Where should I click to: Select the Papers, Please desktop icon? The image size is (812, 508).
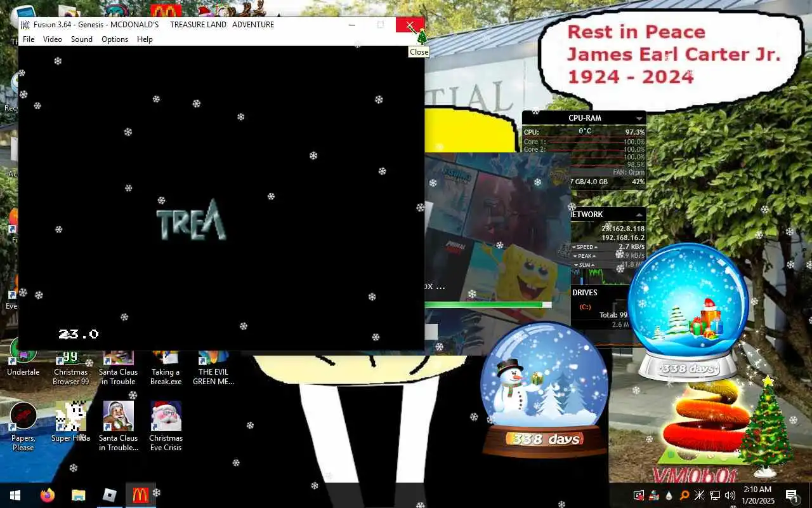(23, 426)
